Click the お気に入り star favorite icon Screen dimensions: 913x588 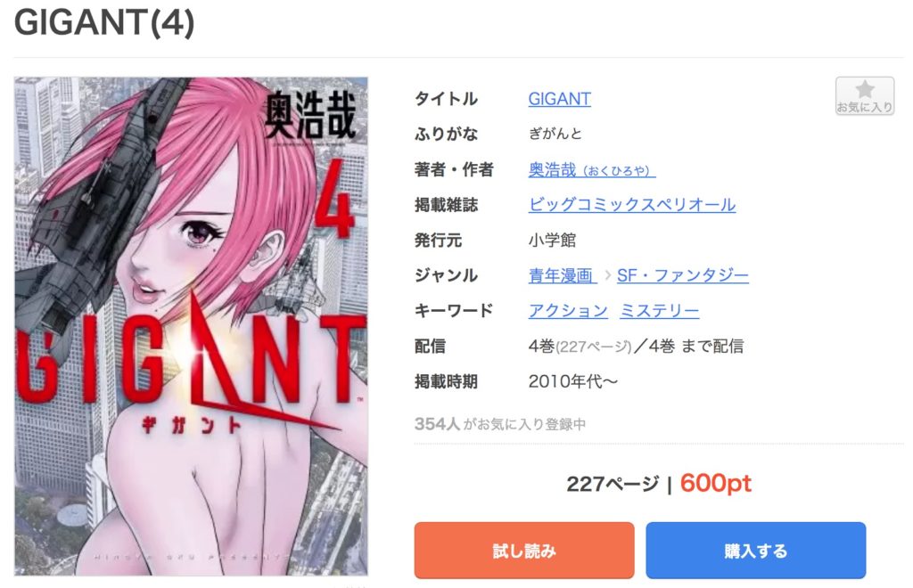pyautogui.click(x=865, y=96)
